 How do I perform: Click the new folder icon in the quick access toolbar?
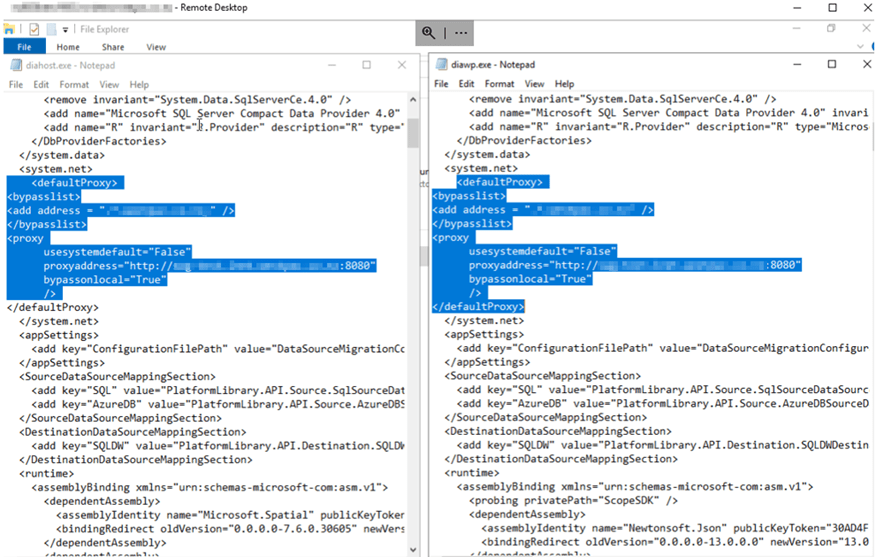tap(50, 30)
